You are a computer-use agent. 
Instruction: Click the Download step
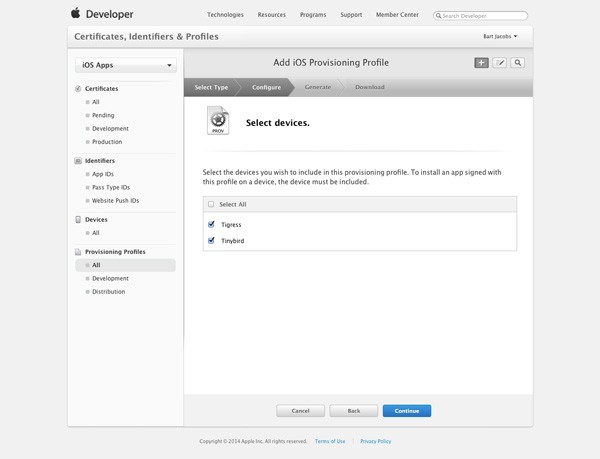pyautogui.click(x=370, y=87)
